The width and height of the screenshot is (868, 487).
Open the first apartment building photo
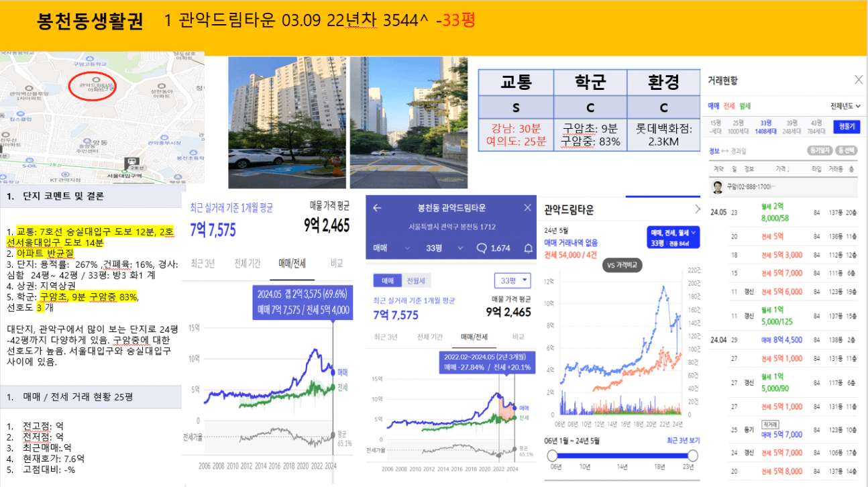287,122
